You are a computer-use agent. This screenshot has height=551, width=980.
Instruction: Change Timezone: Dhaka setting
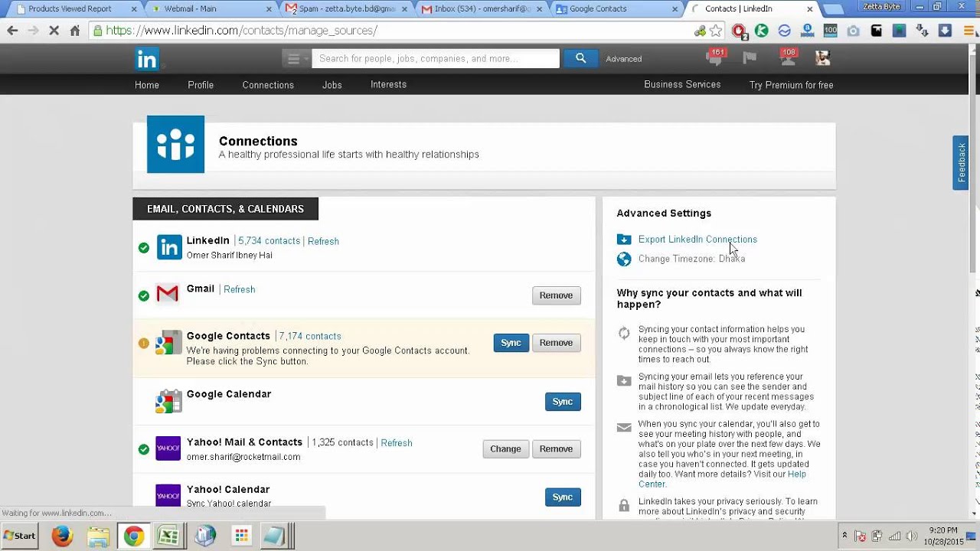coord(691,259)
